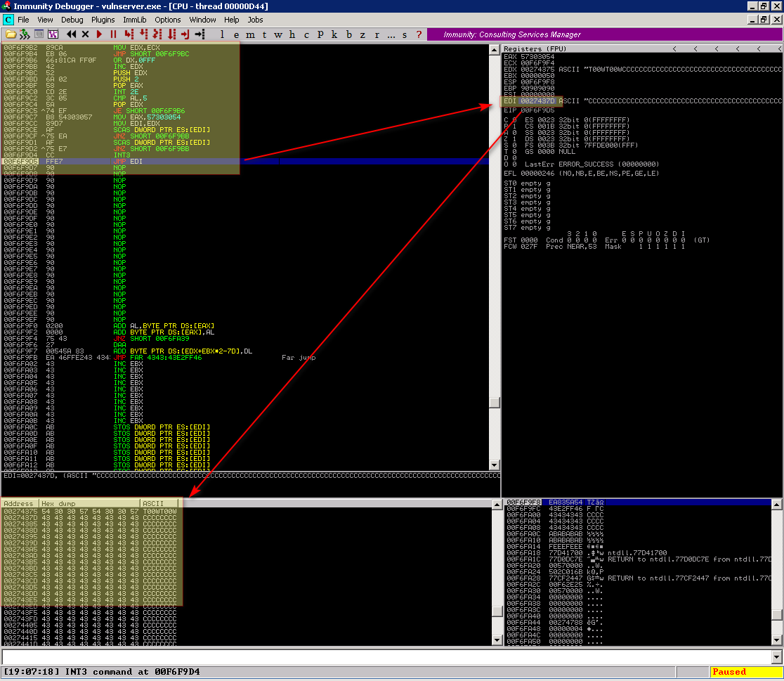Click the Hex dump column header

90,503
